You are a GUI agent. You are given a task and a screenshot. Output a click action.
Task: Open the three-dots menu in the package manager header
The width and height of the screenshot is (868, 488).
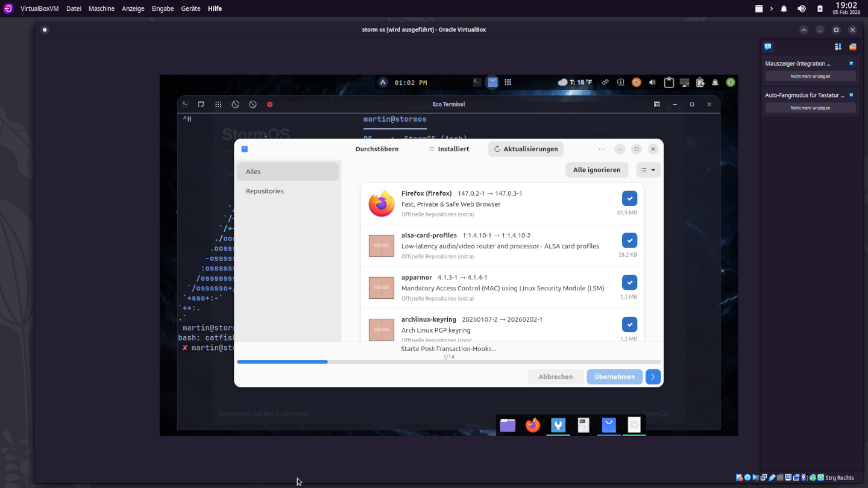click(x=602, y=149)
